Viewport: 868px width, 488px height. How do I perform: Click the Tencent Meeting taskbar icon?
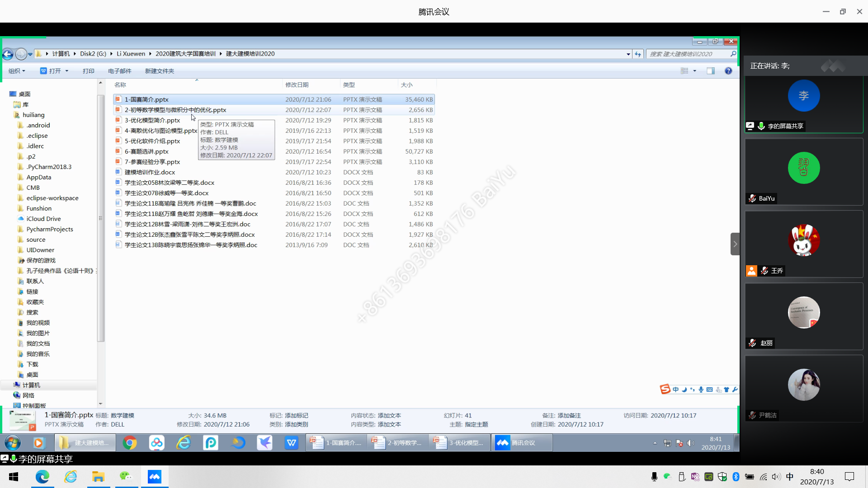(154, 477)
